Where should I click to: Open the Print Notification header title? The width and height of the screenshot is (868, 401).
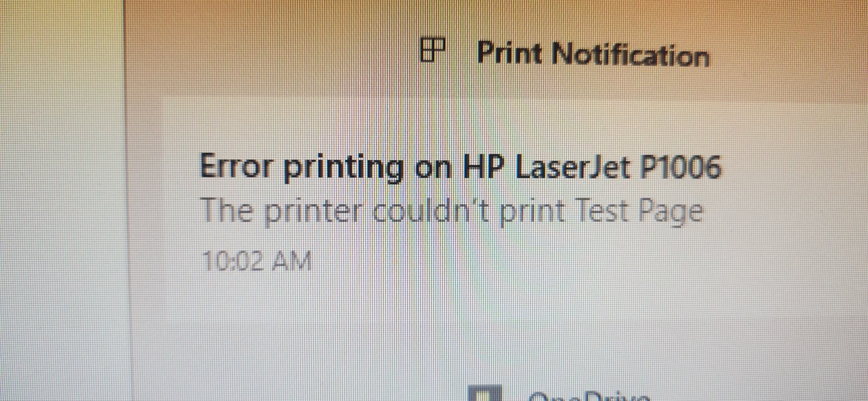(593, 54)
